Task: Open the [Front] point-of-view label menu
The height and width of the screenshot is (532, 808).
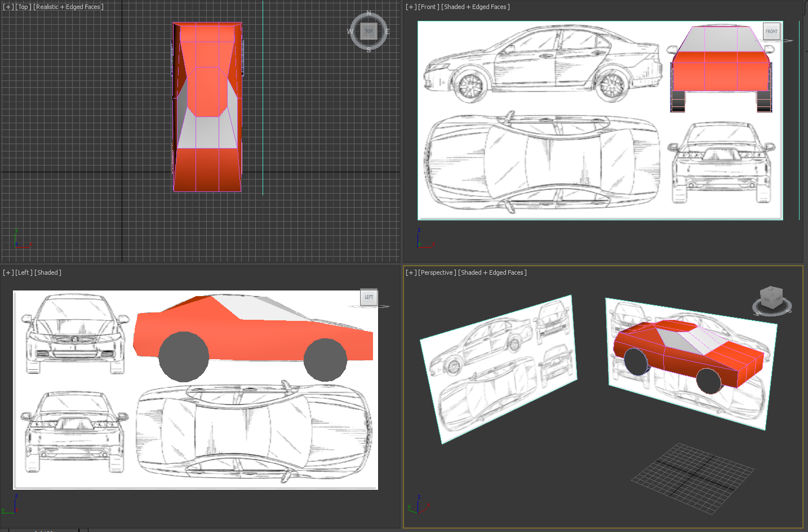Action: pos(429,7)
